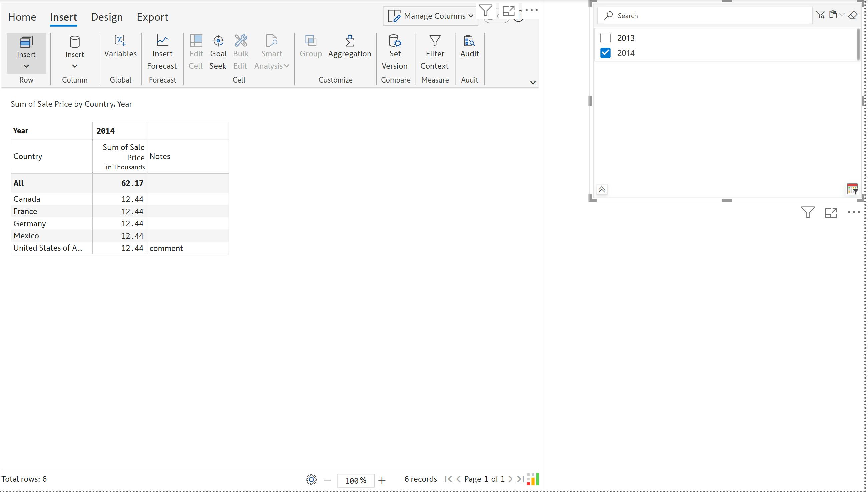The height and width of the screenshot is (492, 868).
Task: Click the Set Version icon
Action: tap(395, 41)
